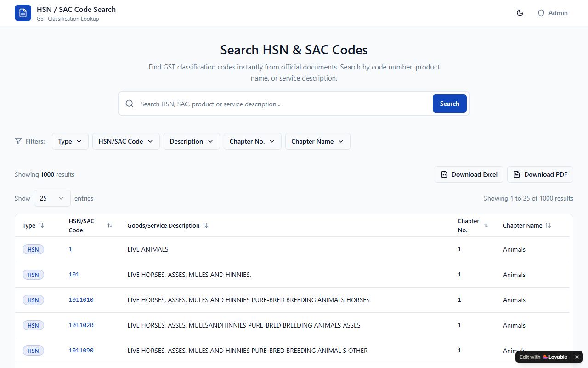
Task: Select description ending 'BREEDING ANIMALS ASSES'
Action: 244,325
